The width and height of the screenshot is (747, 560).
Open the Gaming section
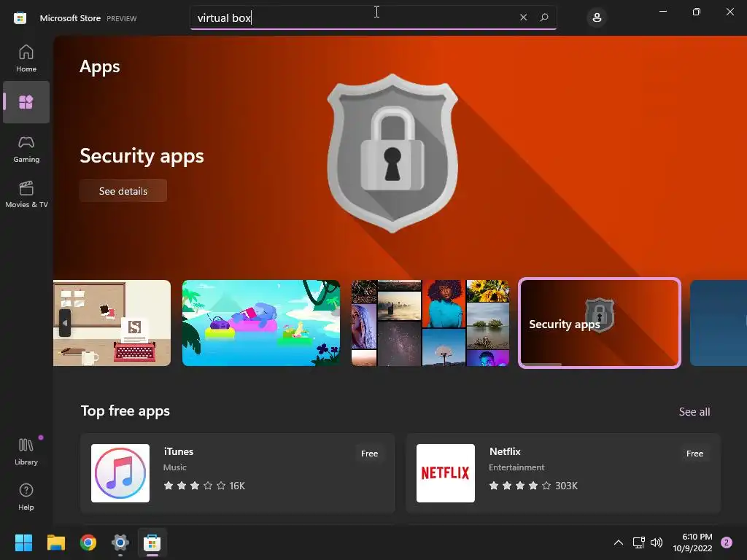26,149
